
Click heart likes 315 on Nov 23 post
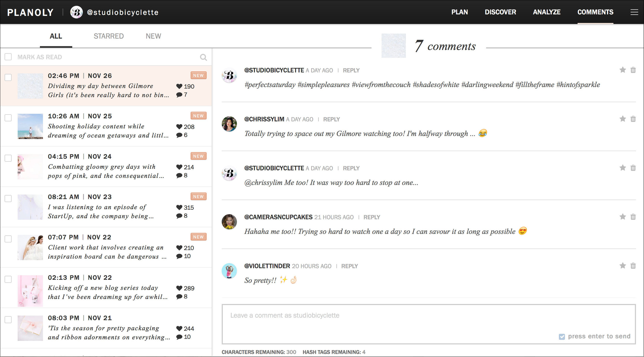click(185, 207)
